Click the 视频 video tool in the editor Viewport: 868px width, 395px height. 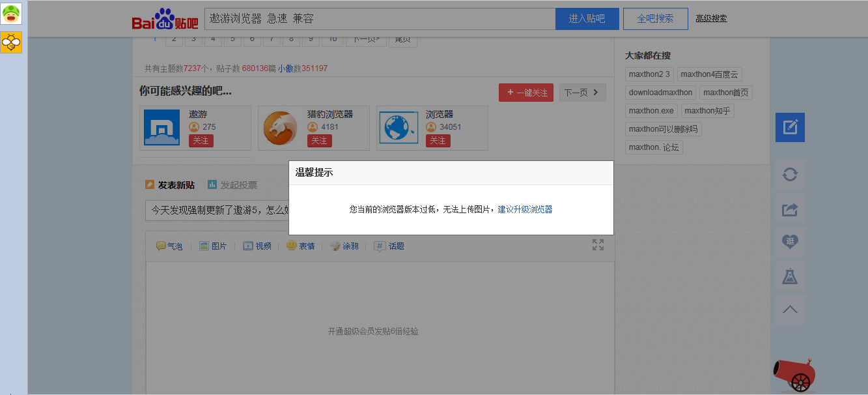pos(257,246)
